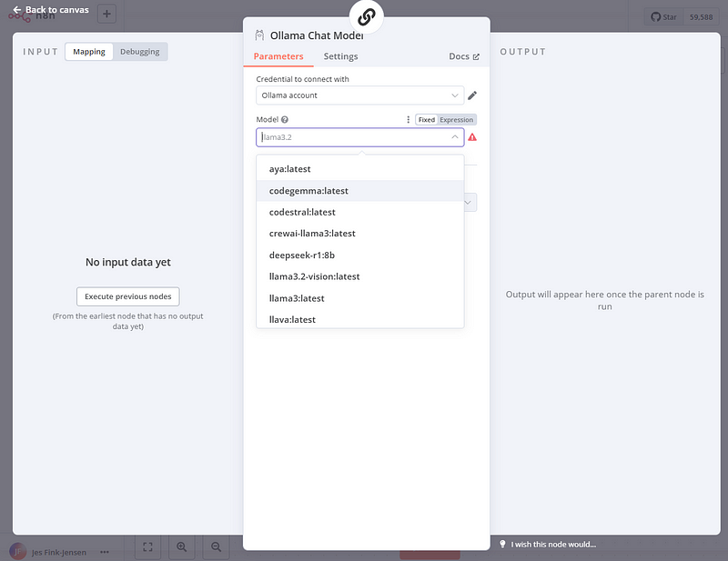This screenshot has width=728, height=561.
Task: Click the Jes Fink-Jensen user avatar
Action: (x=17, y=552)
